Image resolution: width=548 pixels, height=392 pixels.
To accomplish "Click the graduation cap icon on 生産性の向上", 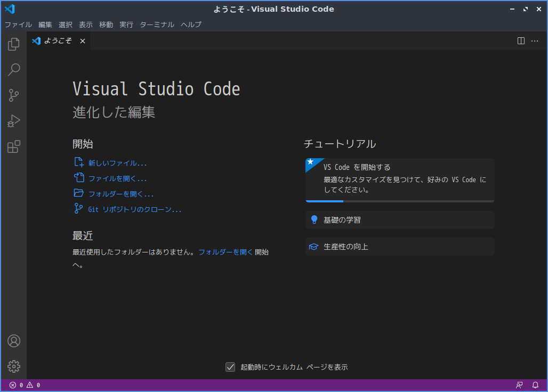I will pyautogui.click(x=313, y=247).
